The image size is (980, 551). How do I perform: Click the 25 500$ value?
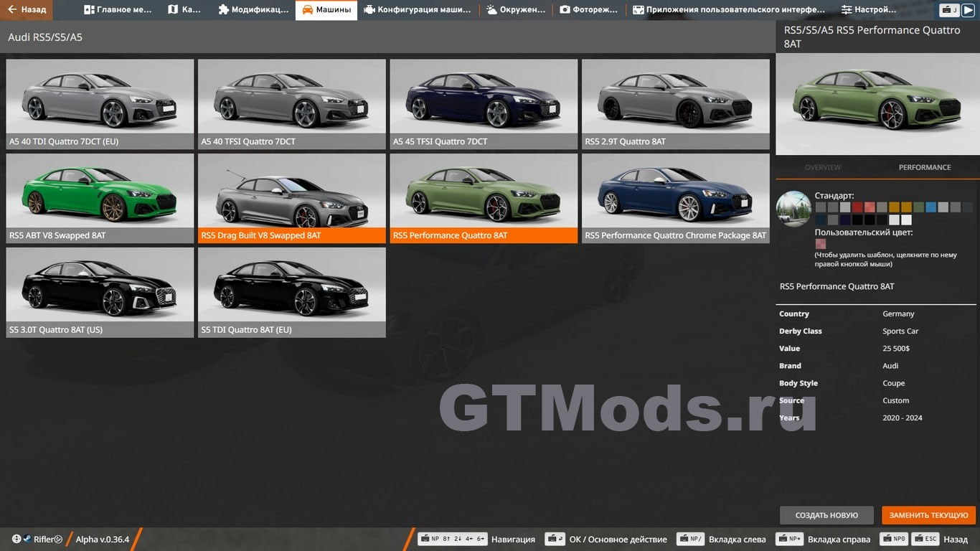[896, 348]
